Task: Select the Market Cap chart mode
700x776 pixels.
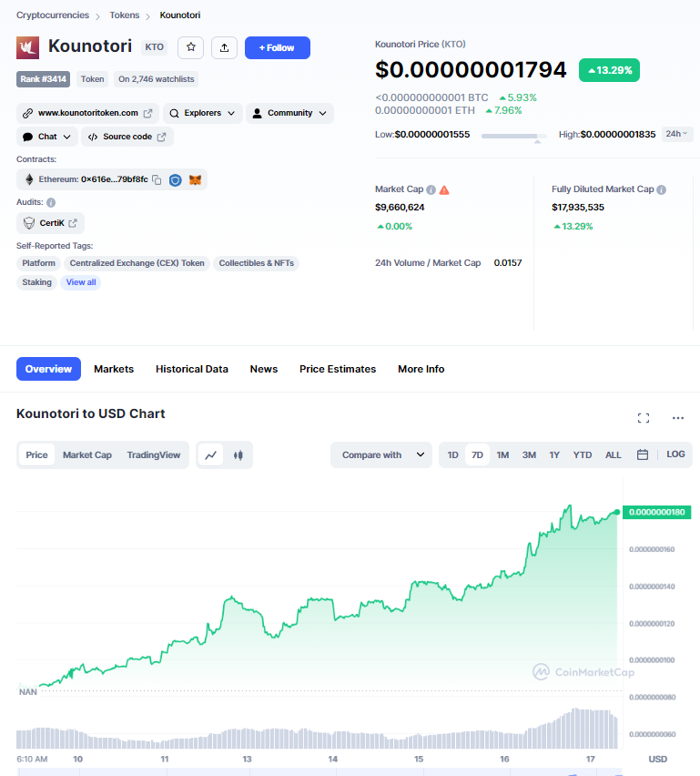Action: pos(87,454)
